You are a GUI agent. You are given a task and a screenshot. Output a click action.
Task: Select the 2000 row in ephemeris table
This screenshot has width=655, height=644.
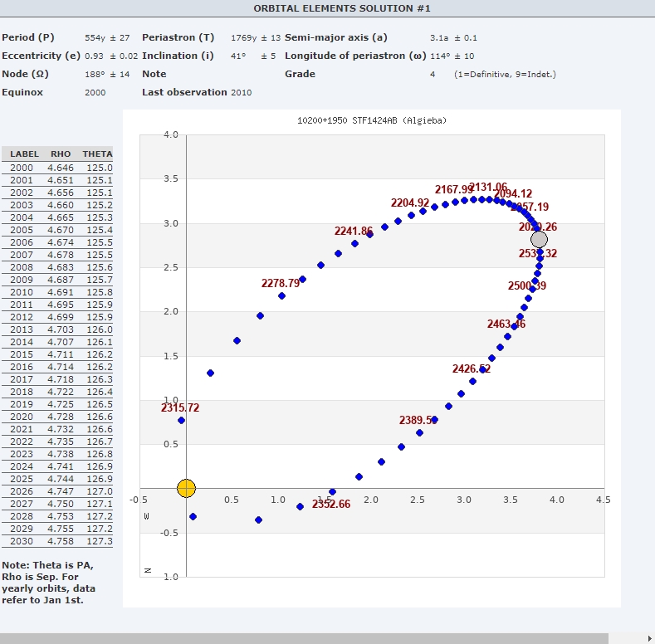tap(58, 168)
